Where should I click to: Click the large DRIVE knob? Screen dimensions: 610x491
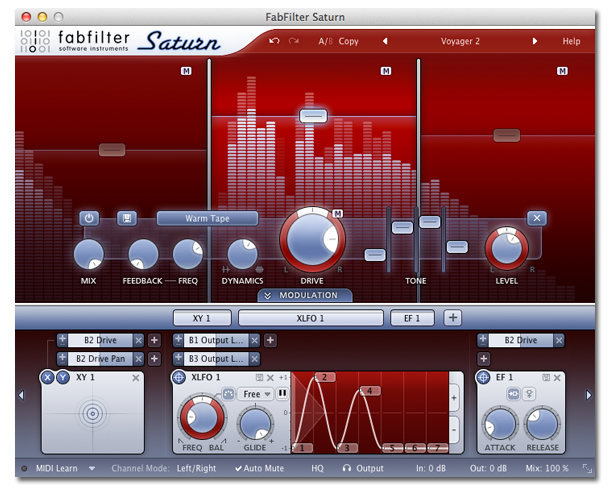click(x=312, y=239)
